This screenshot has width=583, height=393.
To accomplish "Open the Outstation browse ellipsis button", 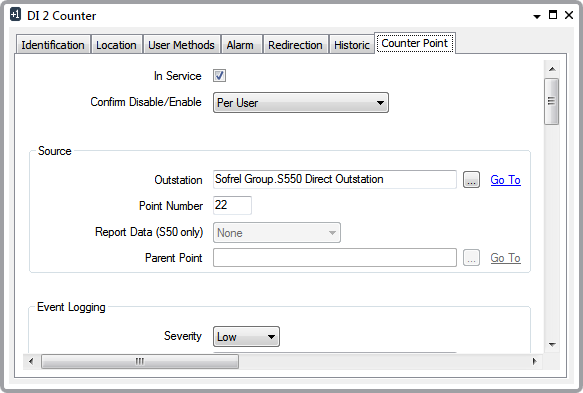I will pos(471,180).
